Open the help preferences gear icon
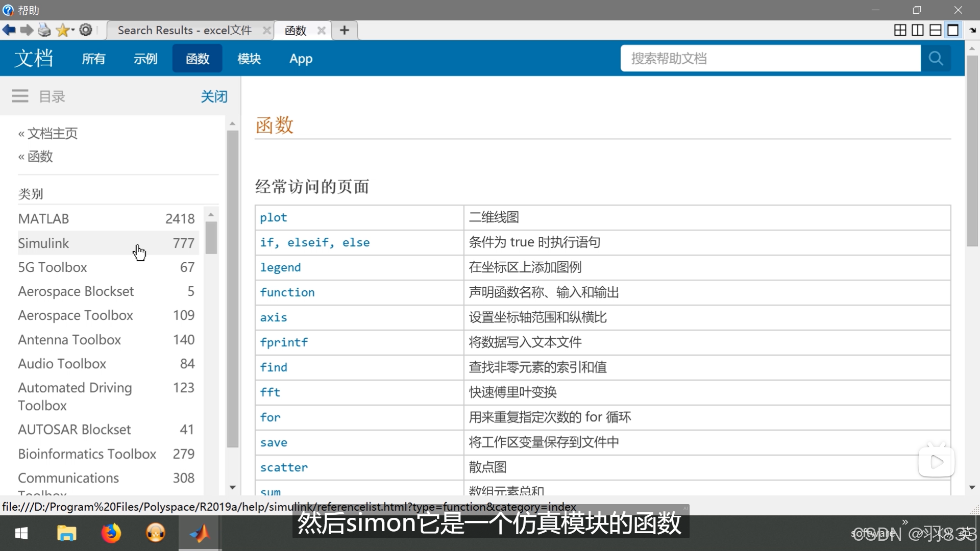The image size is (980, 551). point(86,30)
